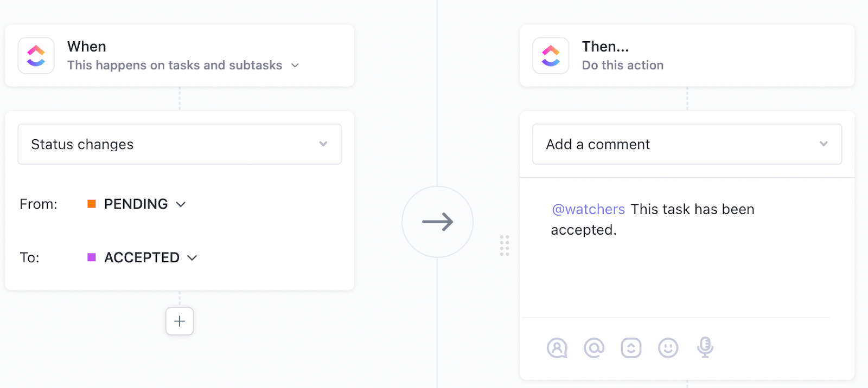Click the plus button to add a condition

[179, 321]
